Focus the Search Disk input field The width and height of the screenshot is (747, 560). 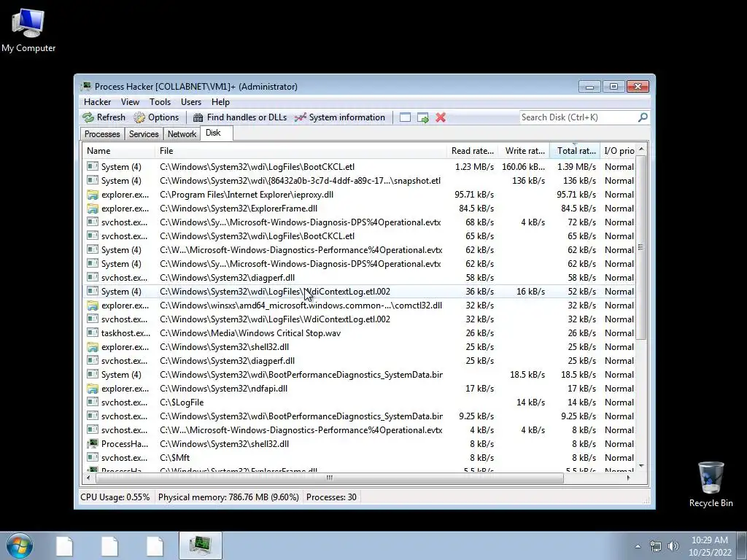[x=578, y=117]
